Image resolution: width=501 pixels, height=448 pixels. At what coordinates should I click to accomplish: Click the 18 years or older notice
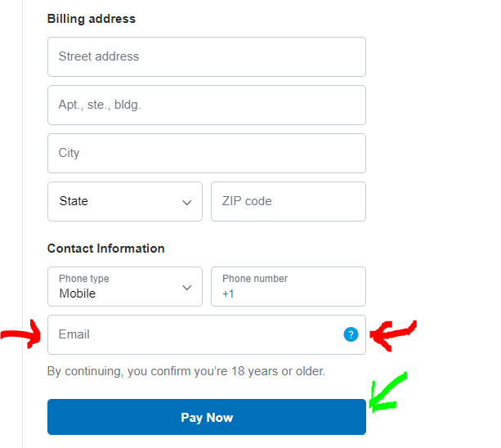tap(186, 371)
